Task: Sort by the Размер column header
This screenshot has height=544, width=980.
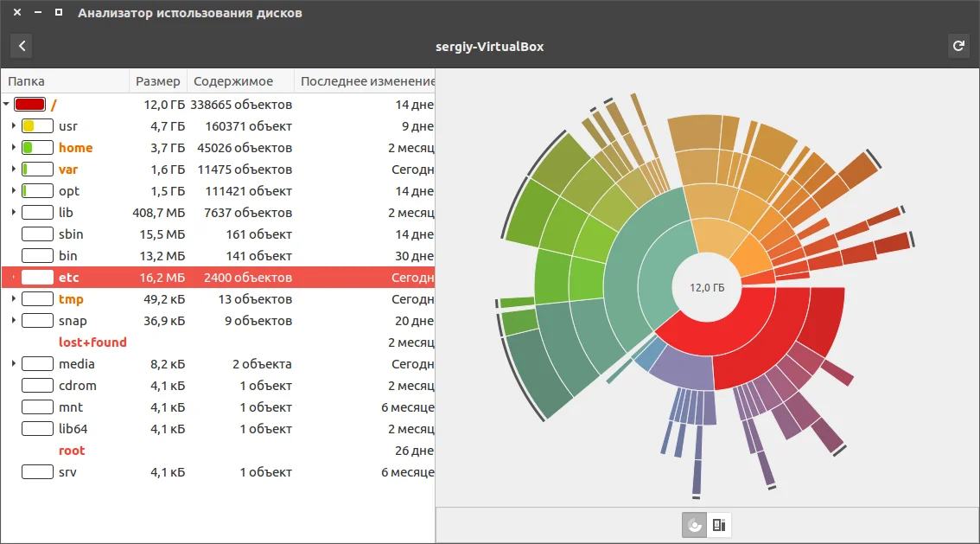Action: tap(157, 81)
